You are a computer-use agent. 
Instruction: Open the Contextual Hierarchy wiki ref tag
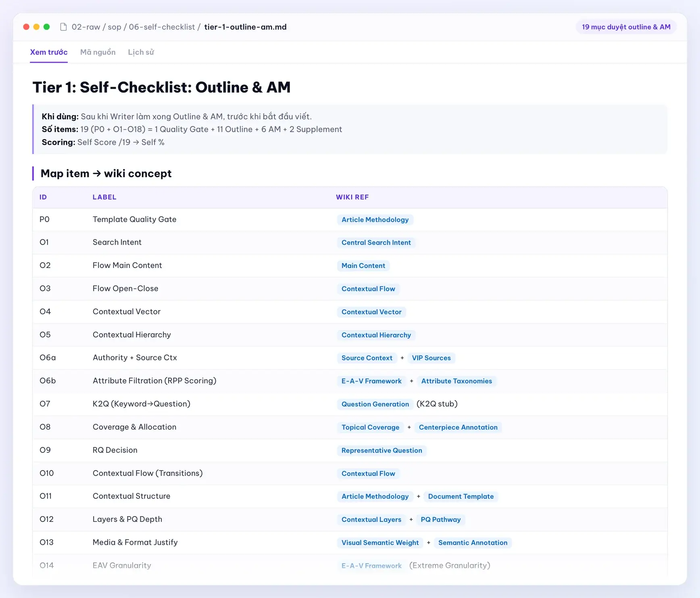(x=376, y=335)
